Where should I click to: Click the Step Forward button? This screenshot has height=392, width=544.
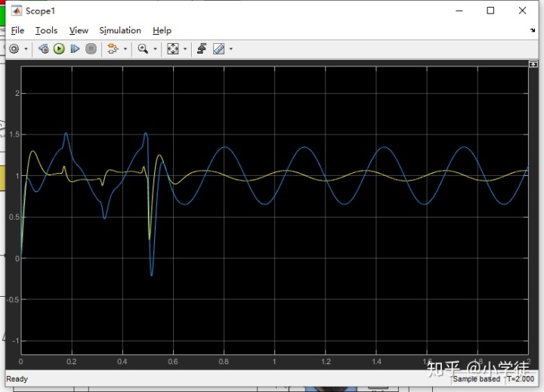75,49
